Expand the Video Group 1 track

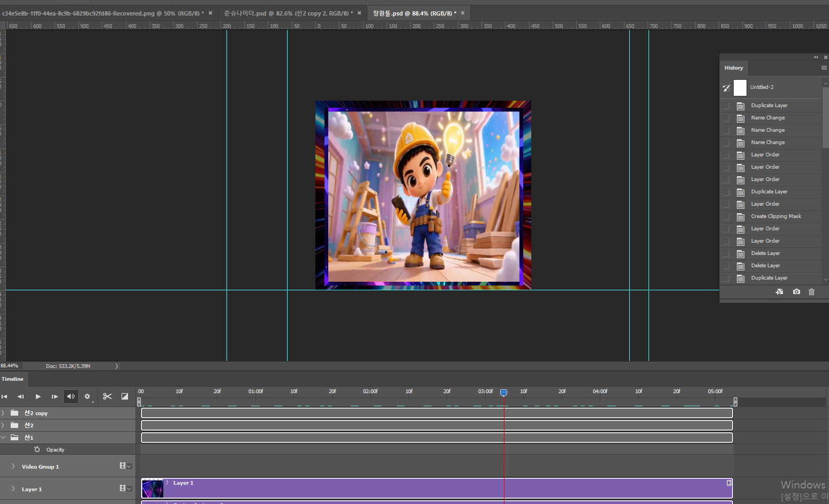coord(13,467)
